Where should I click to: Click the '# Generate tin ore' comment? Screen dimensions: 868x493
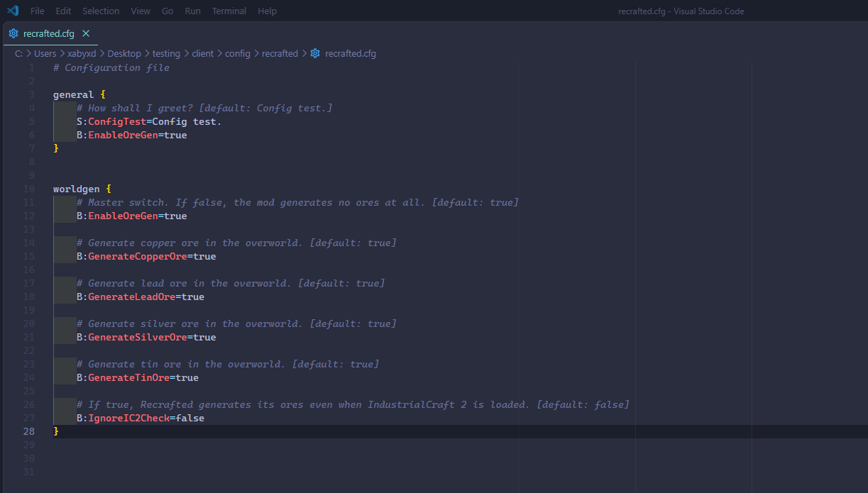pyautogui.click(x=228, y=364)
